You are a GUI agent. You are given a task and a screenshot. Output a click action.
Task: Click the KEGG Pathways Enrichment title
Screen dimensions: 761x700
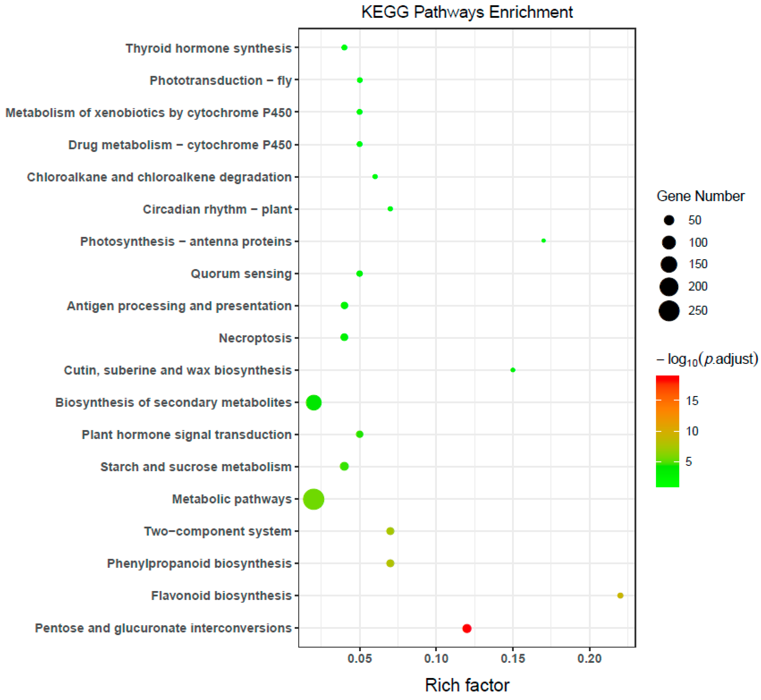[467, 12]
